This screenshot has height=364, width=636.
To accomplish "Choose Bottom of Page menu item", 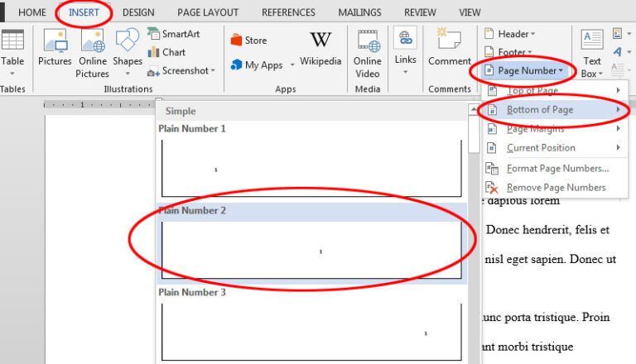I will [539, 109].
